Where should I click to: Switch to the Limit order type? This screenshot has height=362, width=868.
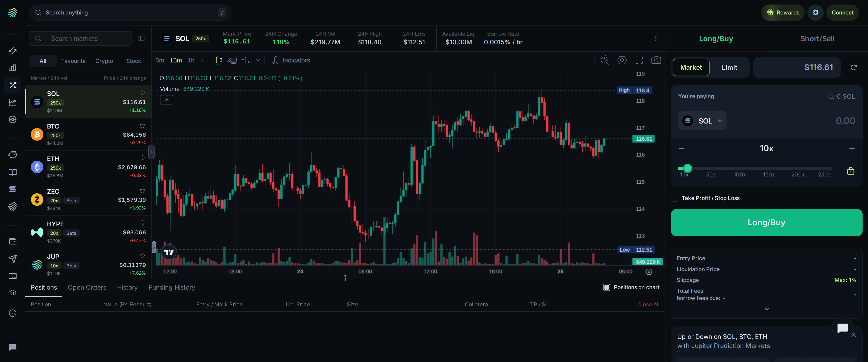(x=729, y=67)
